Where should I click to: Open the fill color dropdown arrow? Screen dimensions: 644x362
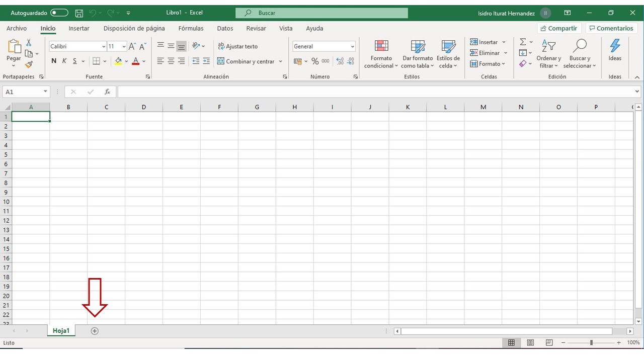(127, 61)
